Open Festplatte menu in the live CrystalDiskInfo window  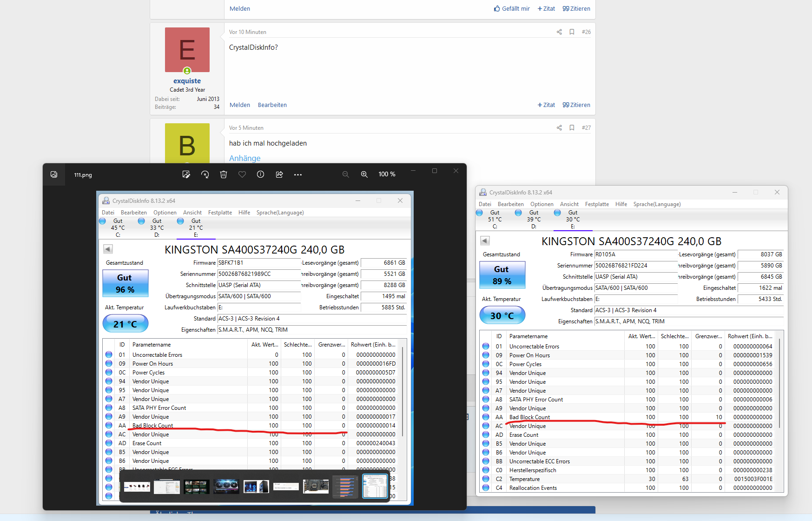(x=597, y=204)
